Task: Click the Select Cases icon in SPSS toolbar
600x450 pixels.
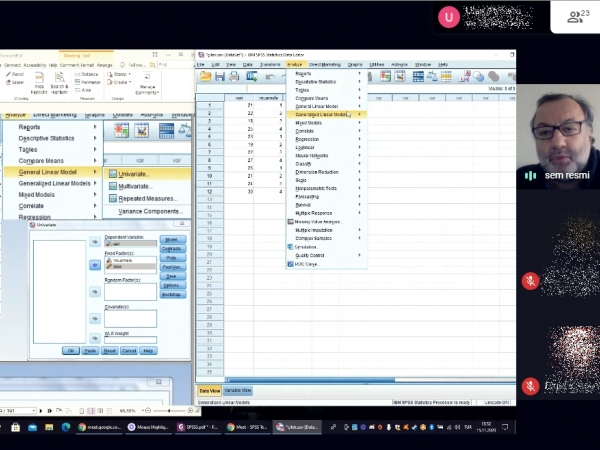Action: click(446, 77)
